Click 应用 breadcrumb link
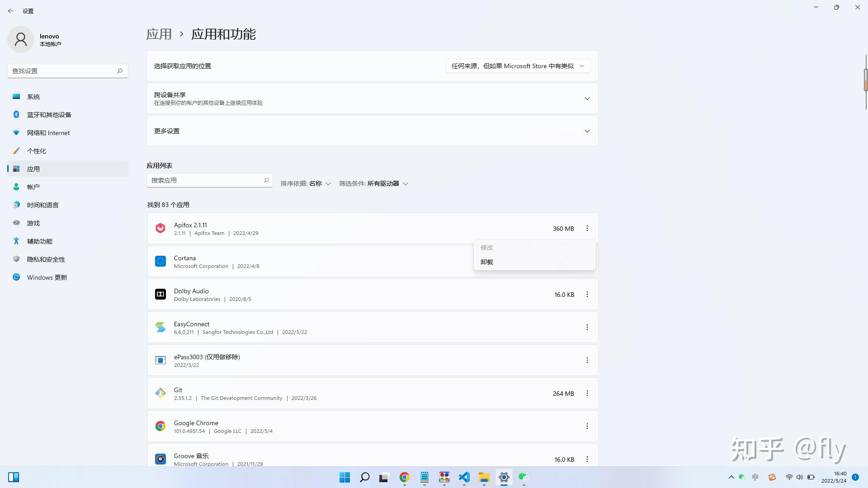Screen dimensions: 868x488 pos(159,34)
